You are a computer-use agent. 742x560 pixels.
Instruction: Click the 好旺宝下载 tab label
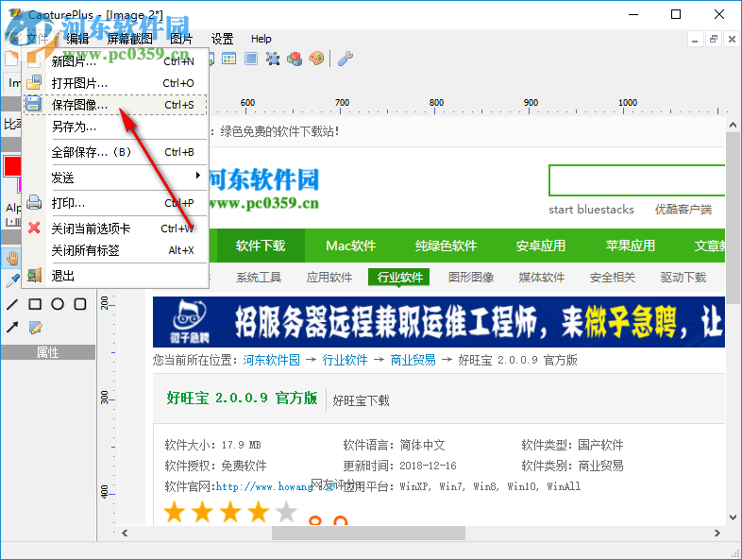coord(361,400)
